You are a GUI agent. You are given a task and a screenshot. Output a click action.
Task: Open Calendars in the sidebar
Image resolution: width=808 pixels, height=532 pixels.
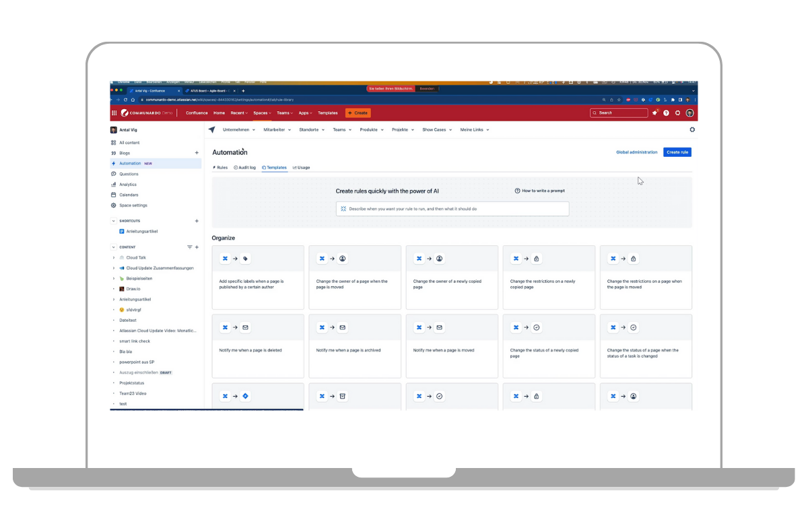128,195
